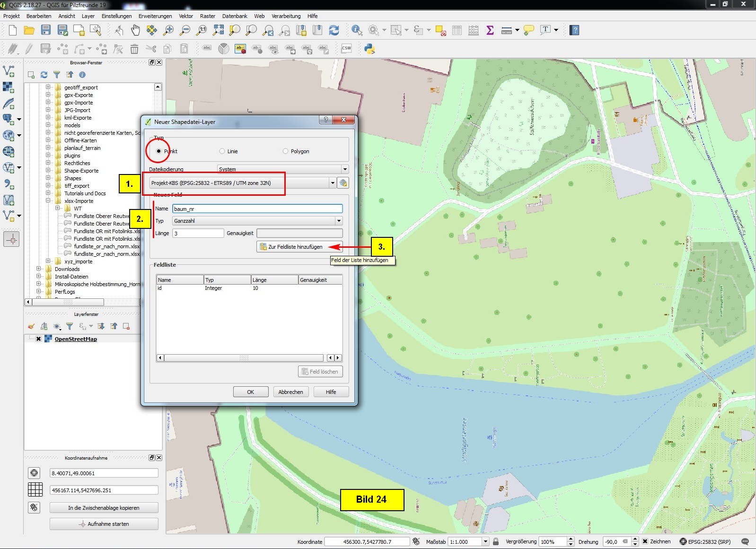Click the Save Project floppy icon
756x549 pixels.
(x=46, y=30)
